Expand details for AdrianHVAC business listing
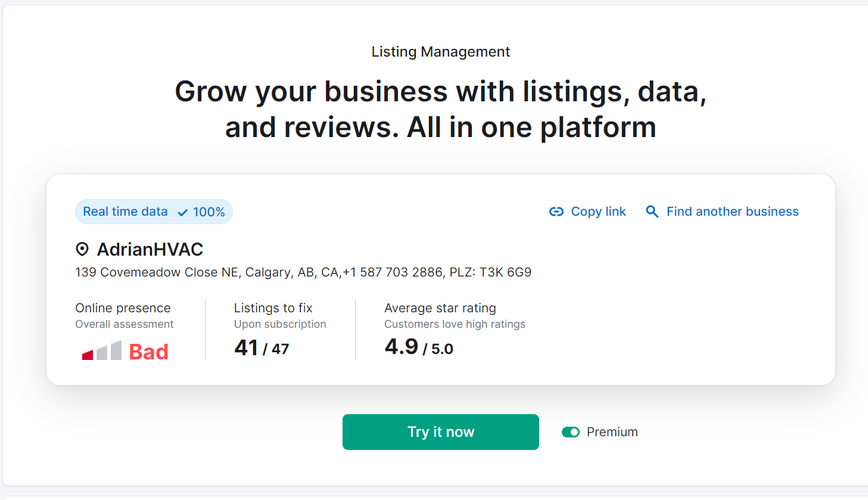The image size is (868, 500). pos(150,249)
